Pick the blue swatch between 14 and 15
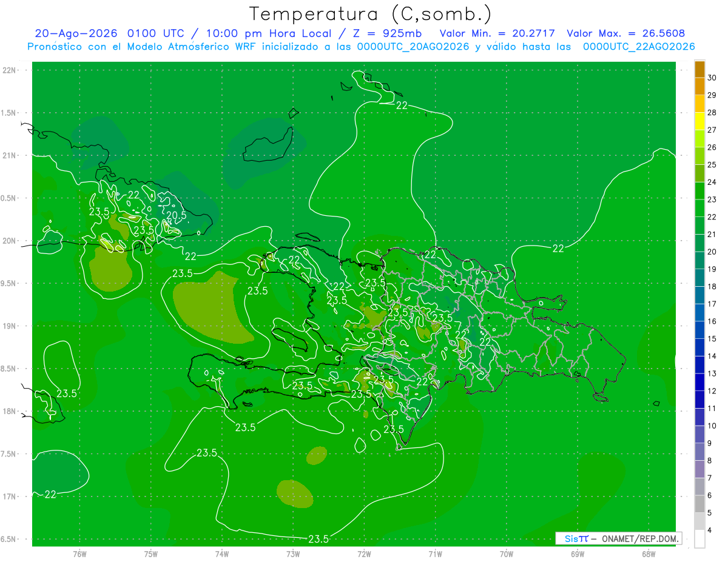The height and width of the screenshot is (562, 728). [699, 347]
